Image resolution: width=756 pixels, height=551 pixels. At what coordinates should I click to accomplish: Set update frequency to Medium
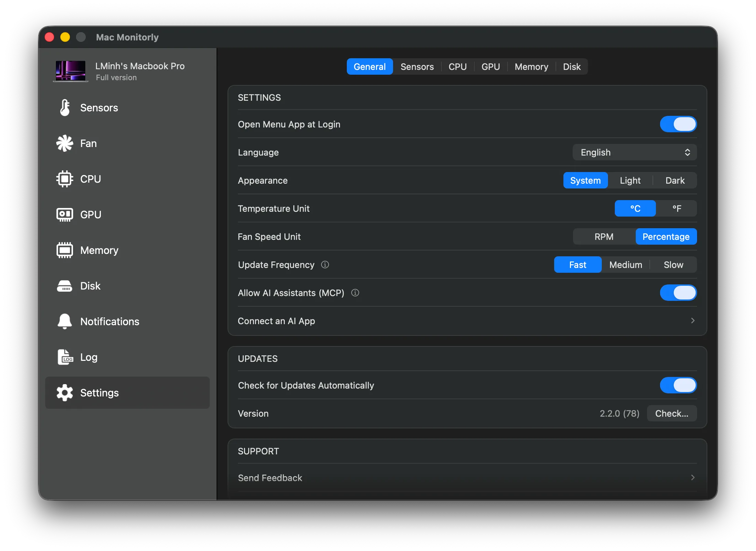click(x=625, y=265)
